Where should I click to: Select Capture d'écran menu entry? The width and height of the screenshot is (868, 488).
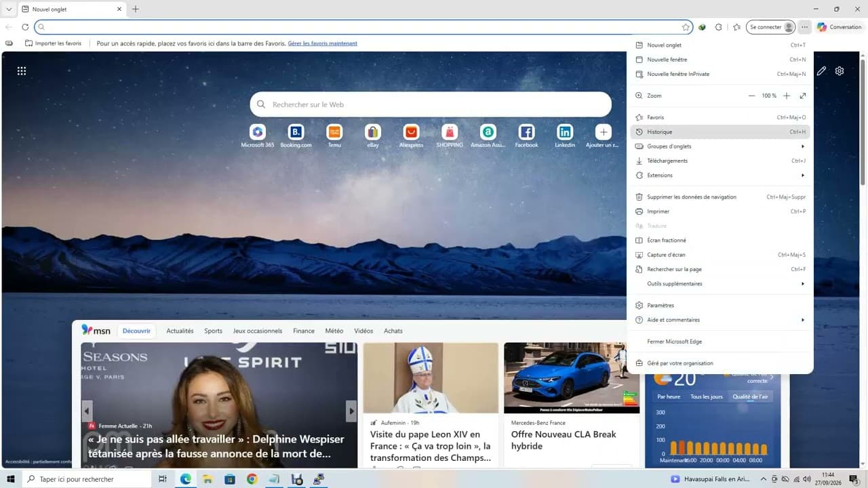[x=720, y=255]
